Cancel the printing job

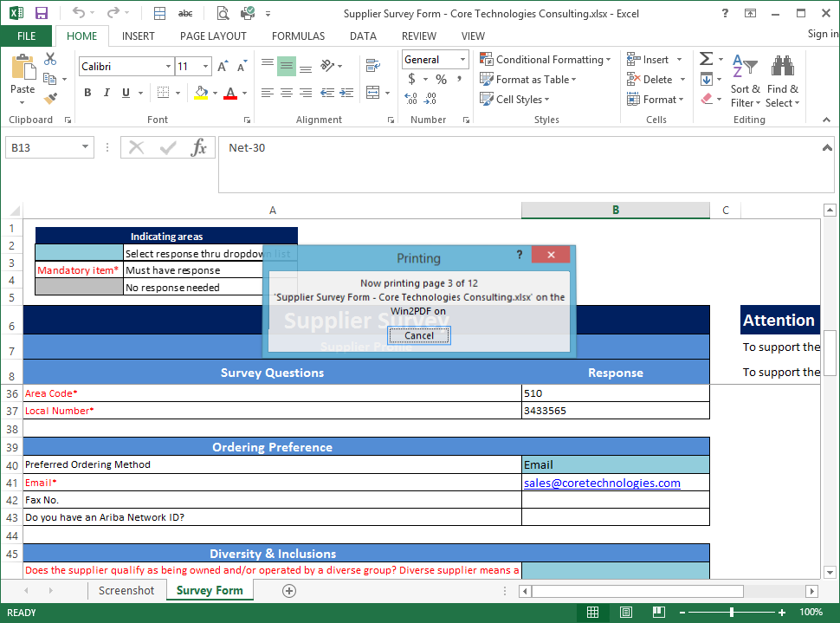419,335
